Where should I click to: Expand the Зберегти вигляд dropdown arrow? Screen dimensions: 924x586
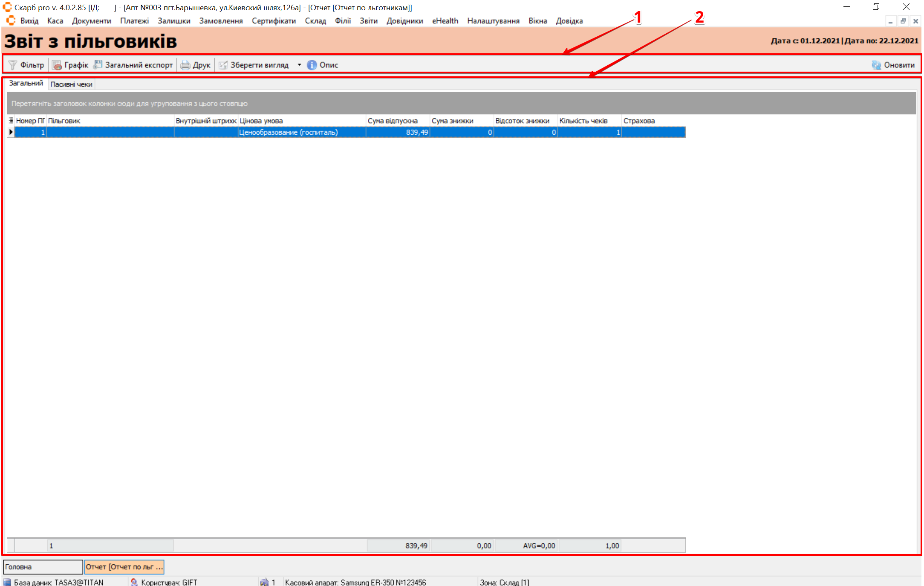299,65
